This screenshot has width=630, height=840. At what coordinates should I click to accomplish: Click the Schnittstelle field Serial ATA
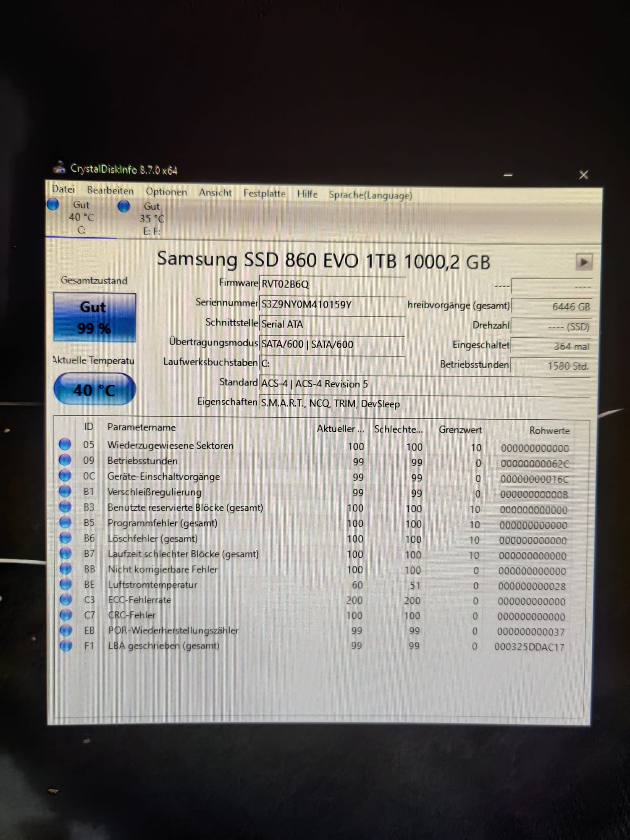pyautogui.click(x=332, y=324)
